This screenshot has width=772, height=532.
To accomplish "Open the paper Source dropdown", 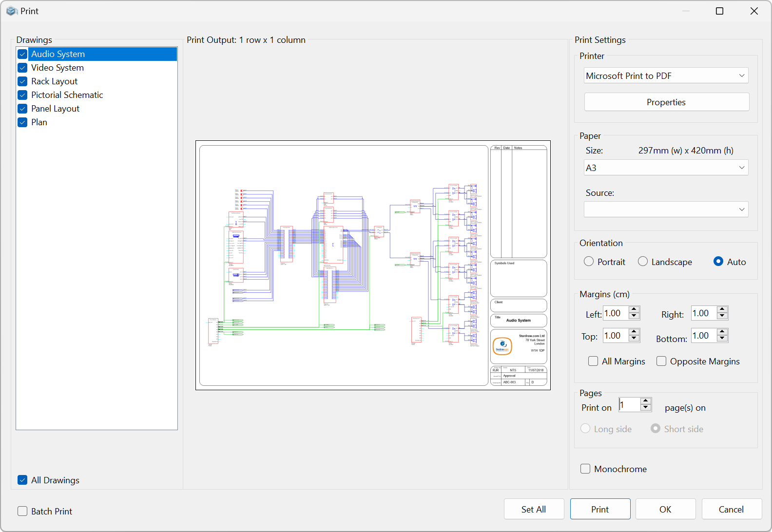I will [x=666, y=209].
